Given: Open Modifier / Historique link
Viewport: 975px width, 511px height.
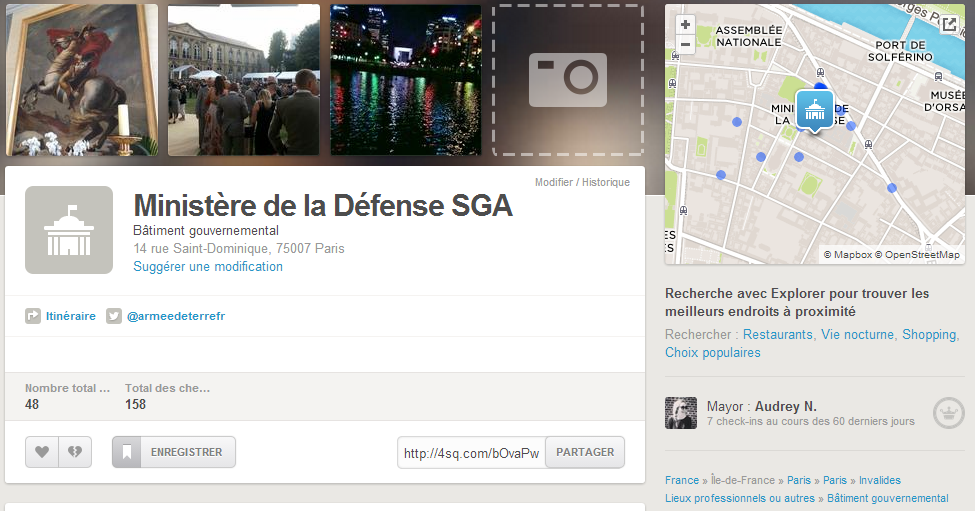Looking at the screenshot, I should [582, 182].
